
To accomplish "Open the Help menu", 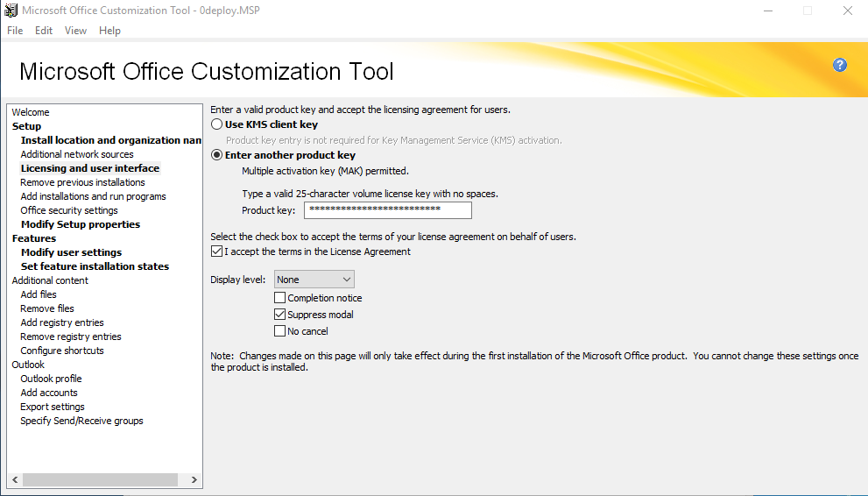I will tap(109, 31).
